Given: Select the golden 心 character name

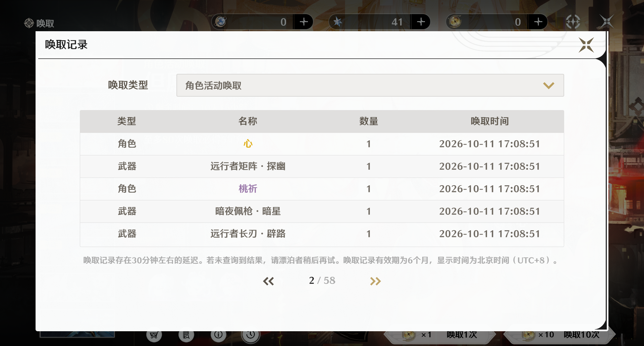Looking at the screenshot, I should (x=248, y=144).
